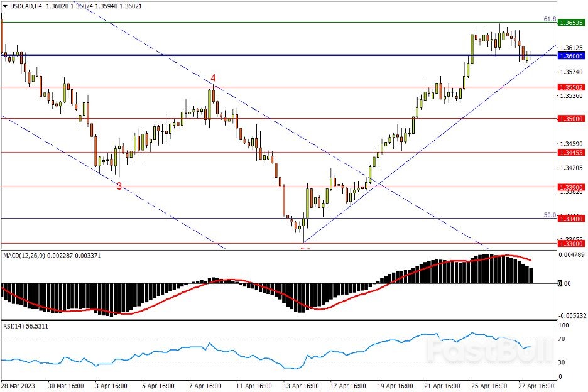This screenshot has height=392, width=588.
Task: Select the 1.34455 red price level tag
Action: (x=570, y=152)
